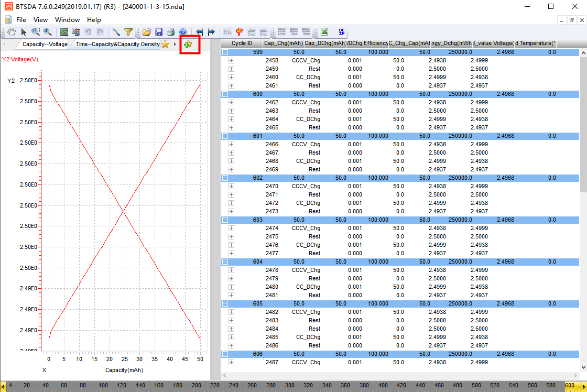The image size is (587, 392).
Task: Select the CC_DChg cell in step 2468
Action: (308, 161)
